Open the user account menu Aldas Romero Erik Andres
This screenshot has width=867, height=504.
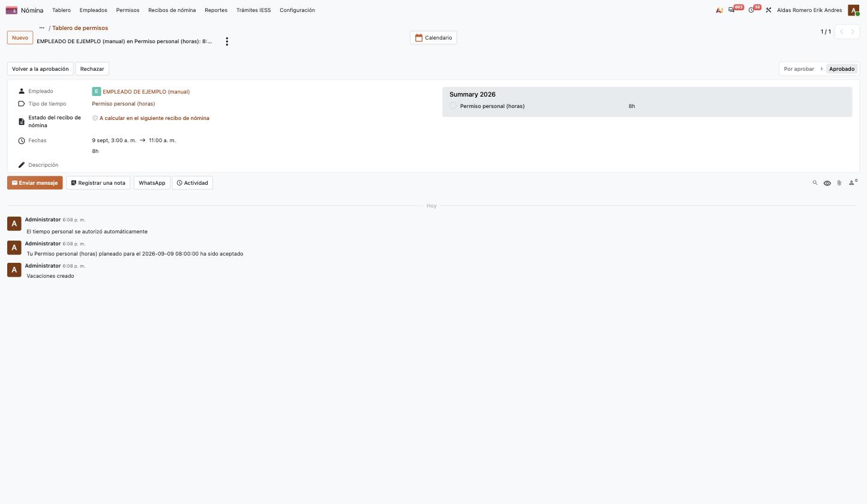pos(809,10)
